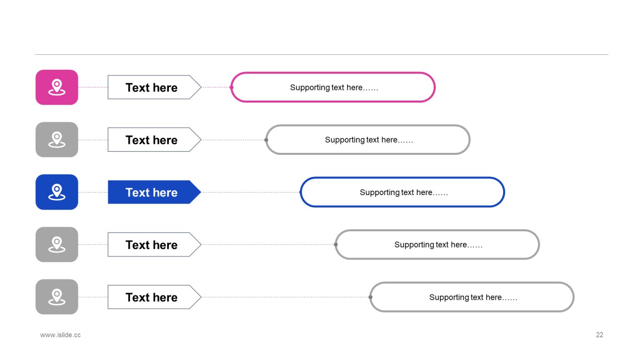The height and width of the screenshot is (362, 644).
Task: Select the blue location pin icon
Action: pyautogui.click(x=57, y=192)
